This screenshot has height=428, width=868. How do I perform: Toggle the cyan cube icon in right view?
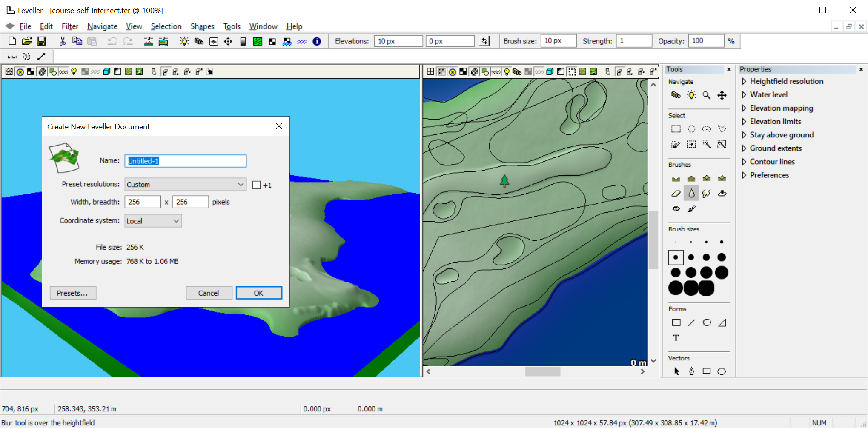[x=550, y=71]
